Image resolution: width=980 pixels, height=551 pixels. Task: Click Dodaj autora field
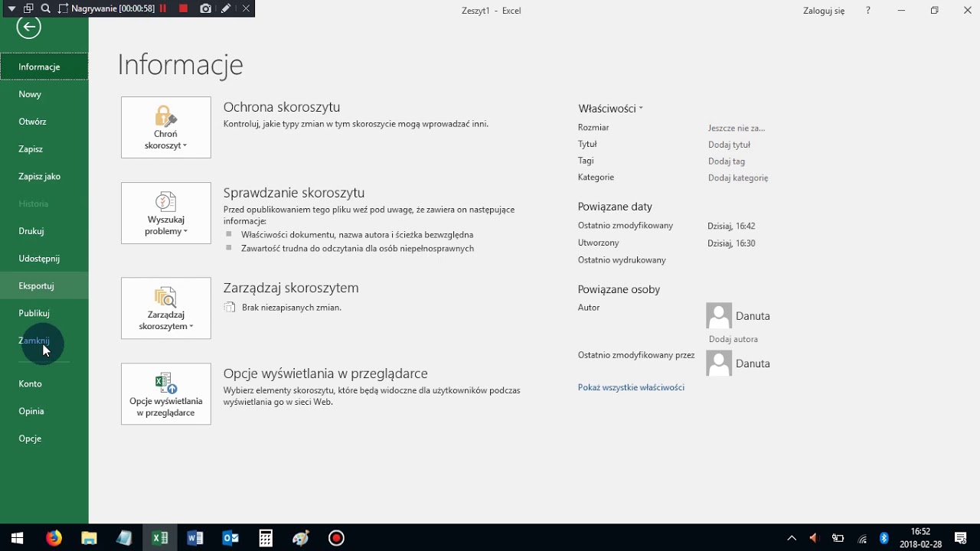coord(733,339)
